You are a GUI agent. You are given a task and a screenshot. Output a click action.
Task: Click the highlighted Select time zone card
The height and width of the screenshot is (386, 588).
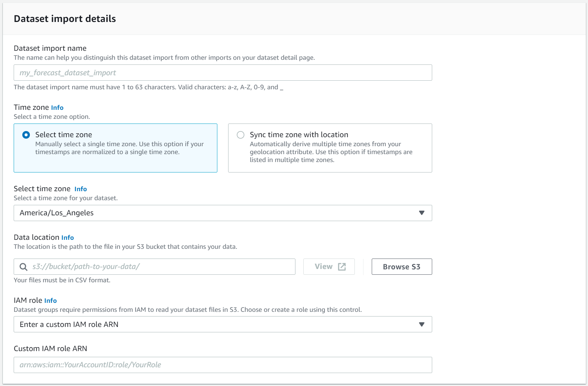pos(115,148)
